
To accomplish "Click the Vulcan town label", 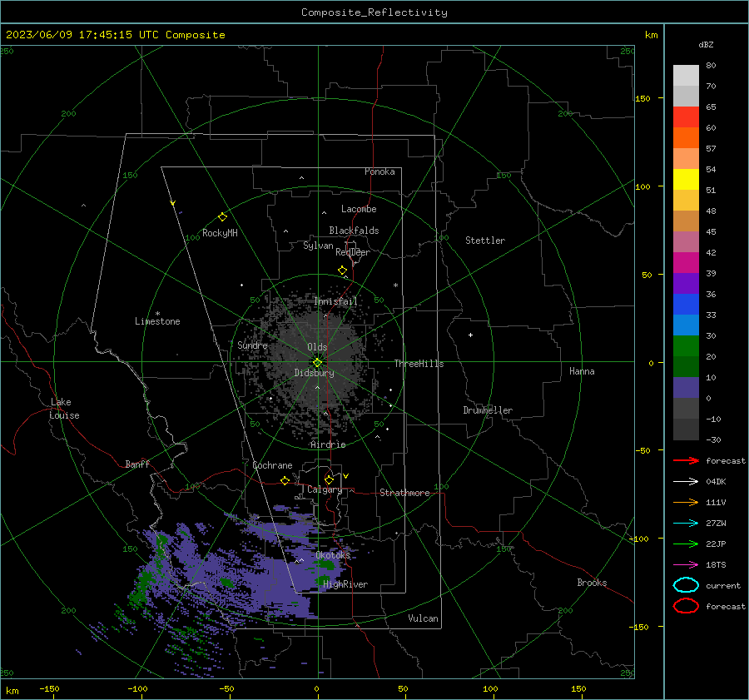I will click(x=423, y=618).
